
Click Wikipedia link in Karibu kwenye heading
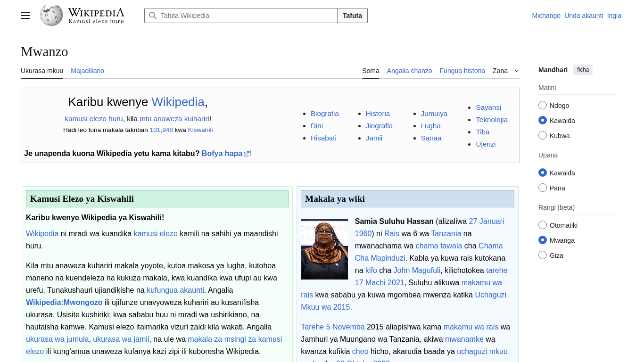click(x=178, y=102)
